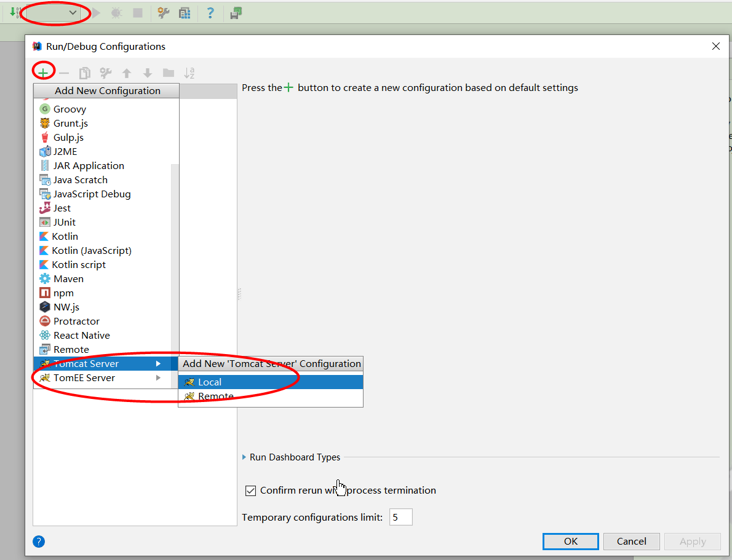732x560 pixels.
Task: Select Local in Tomcat Server submenu
Action: coord(271,382)
